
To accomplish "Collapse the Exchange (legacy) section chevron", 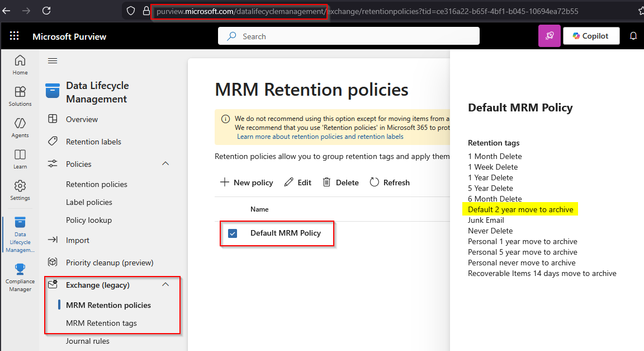I will coord(165,285).
